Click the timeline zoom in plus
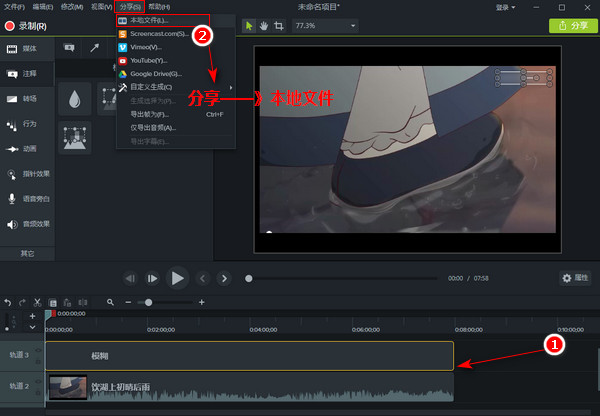 click(202, 302)
